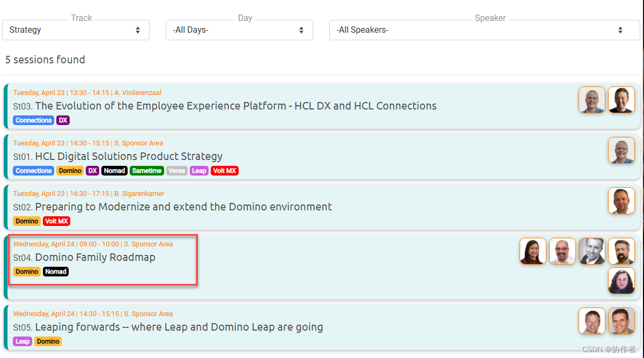Select the Volt MX tag on session St01
The height and width of the screenshot is (358, 644).
coord(225,171)
